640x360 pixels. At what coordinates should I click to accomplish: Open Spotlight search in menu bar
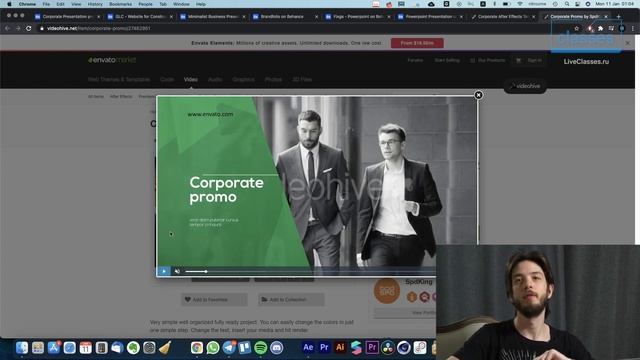tap(567, 4)
